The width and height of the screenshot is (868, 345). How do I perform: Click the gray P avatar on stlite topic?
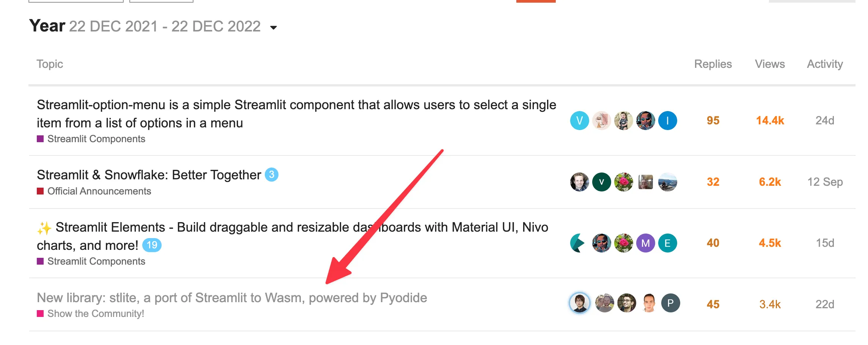click(670, 303)
